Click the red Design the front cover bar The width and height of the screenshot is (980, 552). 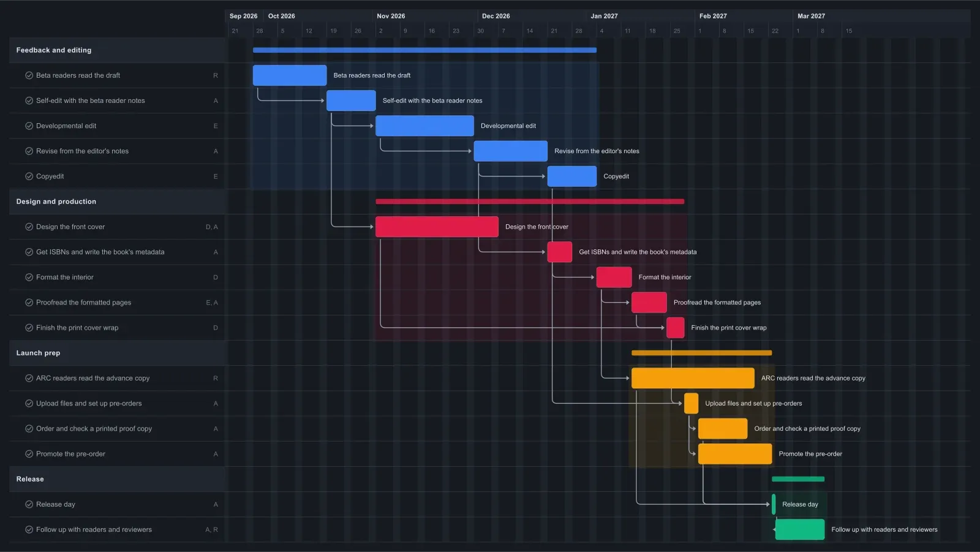437,227
